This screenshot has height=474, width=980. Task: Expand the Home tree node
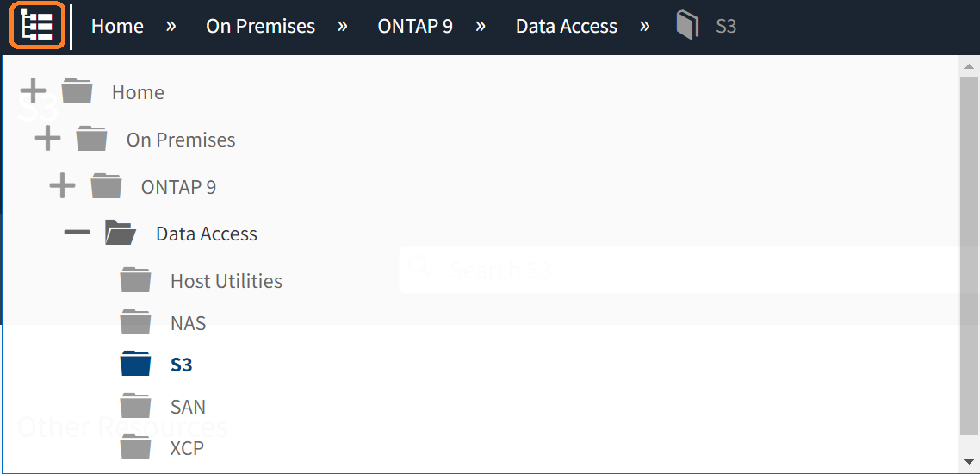pos(33,91)
